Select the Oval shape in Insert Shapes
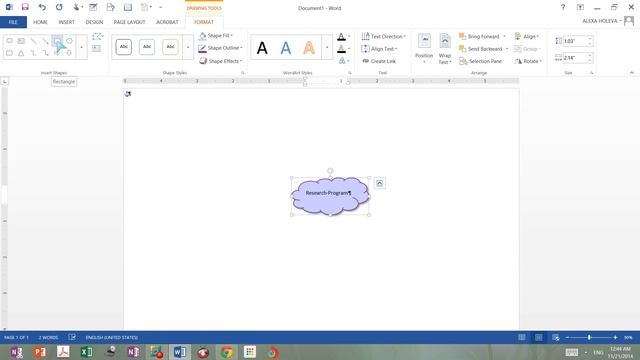This screenshot has width=640, height=360. 69,41
